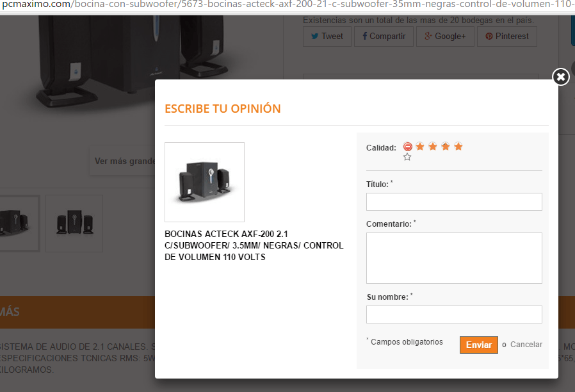This screenshot has height=392, width=575.
Task: Click the Campos obligatorios note
Action: coord(405,342)
